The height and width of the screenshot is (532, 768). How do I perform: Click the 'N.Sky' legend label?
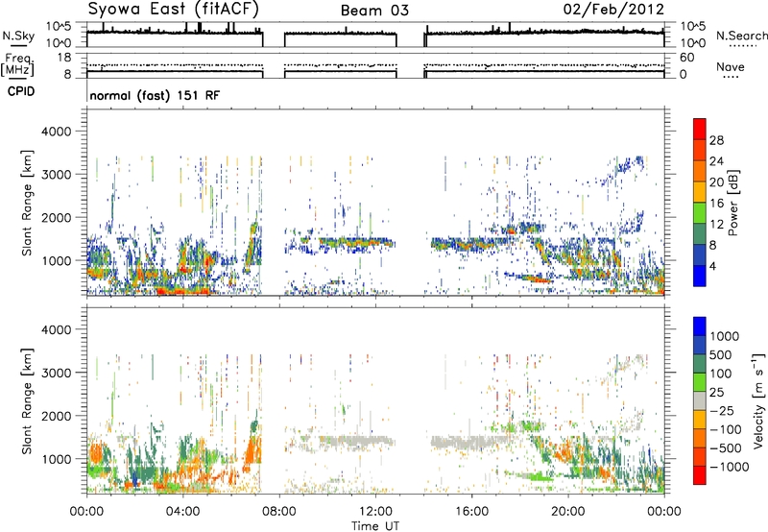click(x=18, y=36)
